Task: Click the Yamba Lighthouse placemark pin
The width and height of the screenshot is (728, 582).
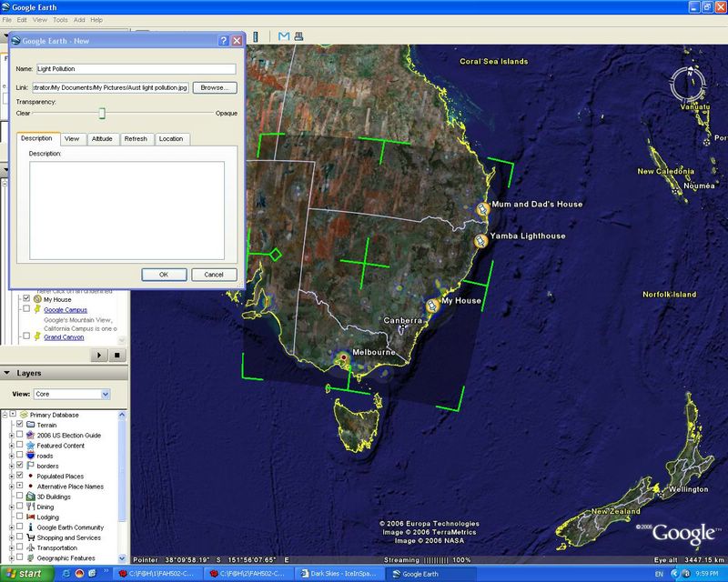Action: click(x=481, y=241)
